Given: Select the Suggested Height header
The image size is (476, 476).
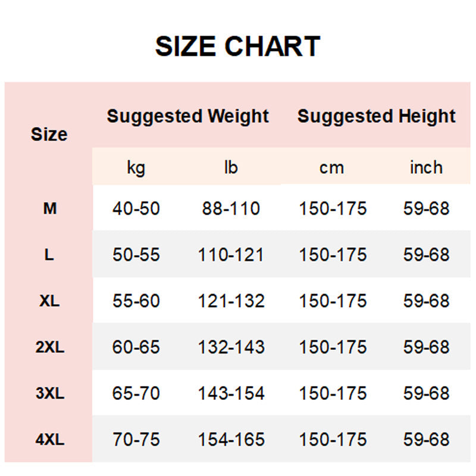Looking at the screenshot, I should click(377, 116).
